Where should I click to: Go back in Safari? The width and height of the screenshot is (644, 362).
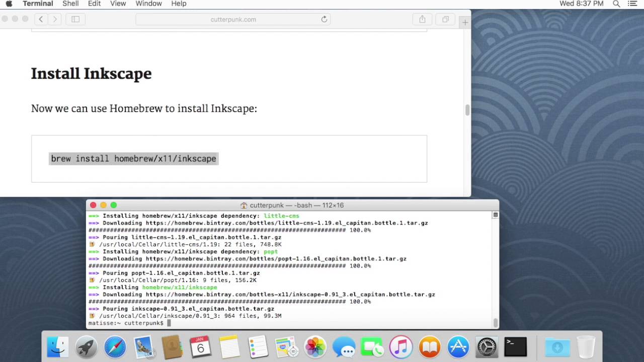click(x=41, y=19)
